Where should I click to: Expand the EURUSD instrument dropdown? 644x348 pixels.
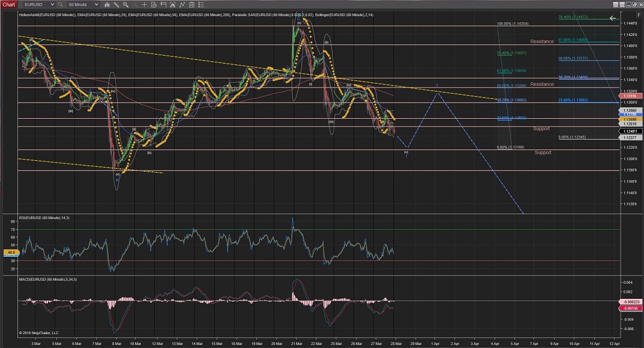point(52,4)
